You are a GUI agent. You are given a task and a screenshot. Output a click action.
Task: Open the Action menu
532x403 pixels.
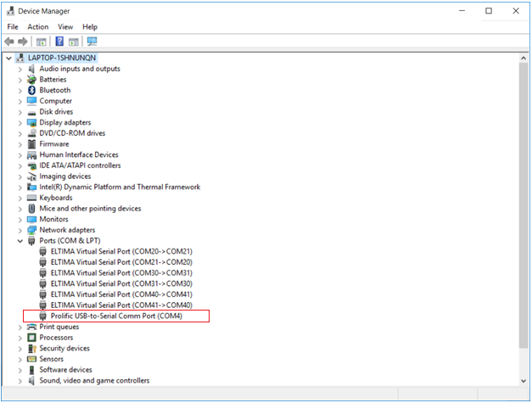click(x=38, y=27)
